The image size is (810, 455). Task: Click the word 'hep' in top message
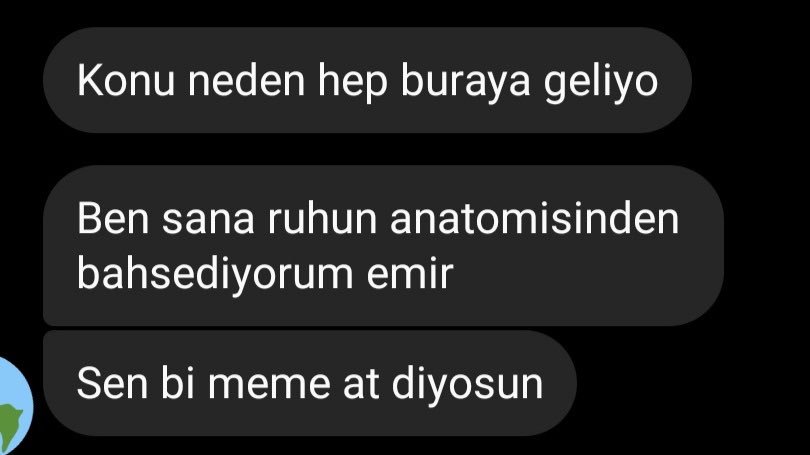click(353, 83)
